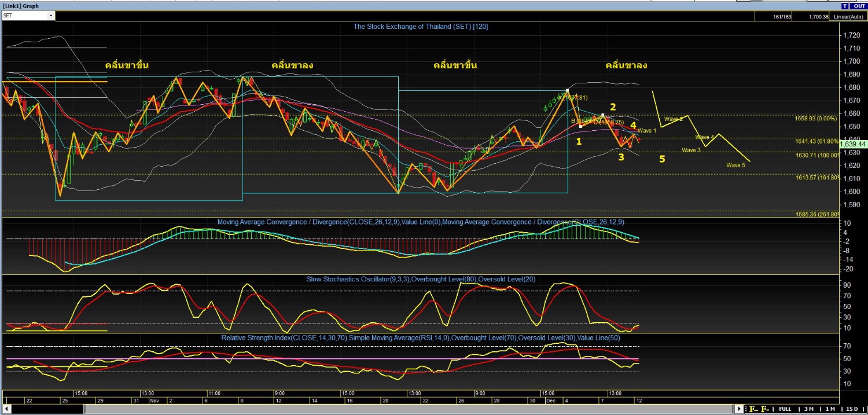The width and height of the screenshot is (868, 415).
Task: Click the Wave 3 projection label
Action: point(691,150)
